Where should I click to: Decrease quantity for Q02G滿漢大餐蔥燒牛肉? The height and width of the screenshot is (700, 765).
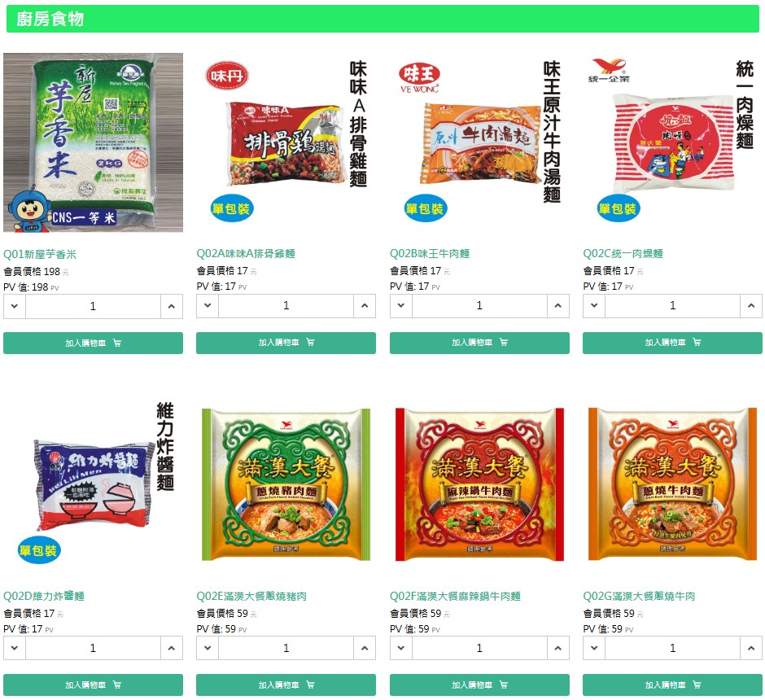coord(594,648)
